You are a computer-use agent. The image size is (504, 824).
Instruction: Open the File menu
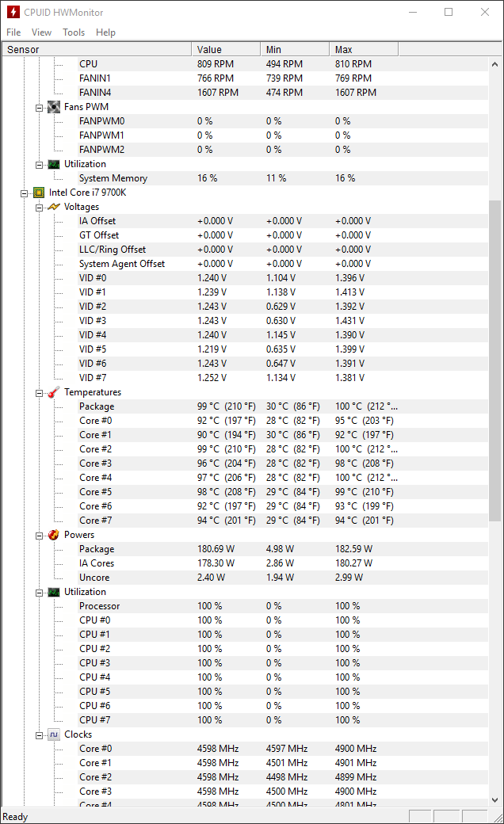[13, 32]
